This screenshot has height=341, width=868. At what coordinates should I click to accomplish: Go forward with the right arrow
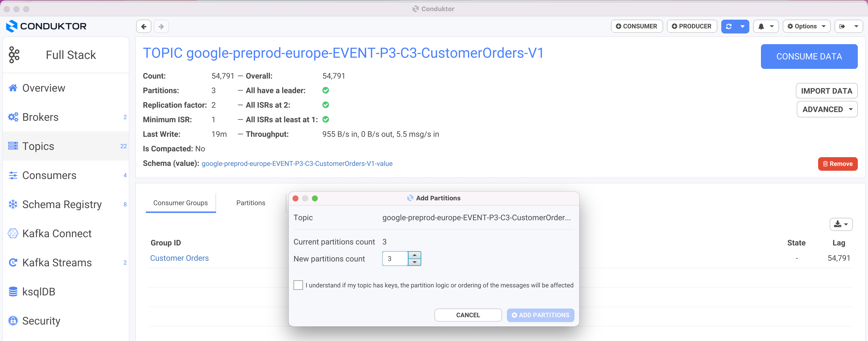(x=161, y=26)
